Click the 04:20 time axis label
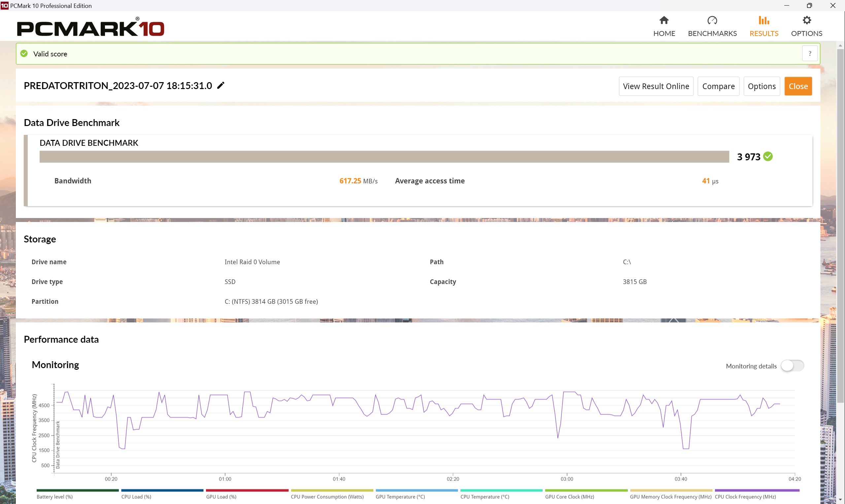This screenshot has width=845, height=504. (x=795, y=479)
